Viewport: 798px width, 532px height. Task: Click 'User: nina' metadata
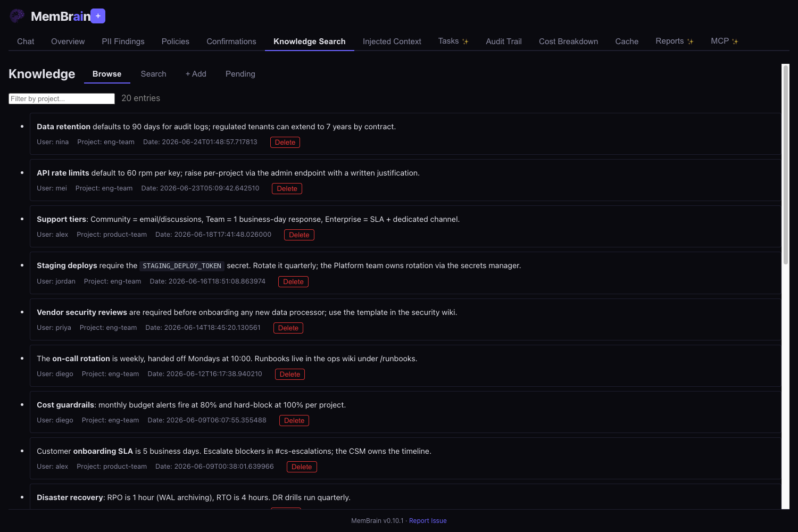pos(53,142)
